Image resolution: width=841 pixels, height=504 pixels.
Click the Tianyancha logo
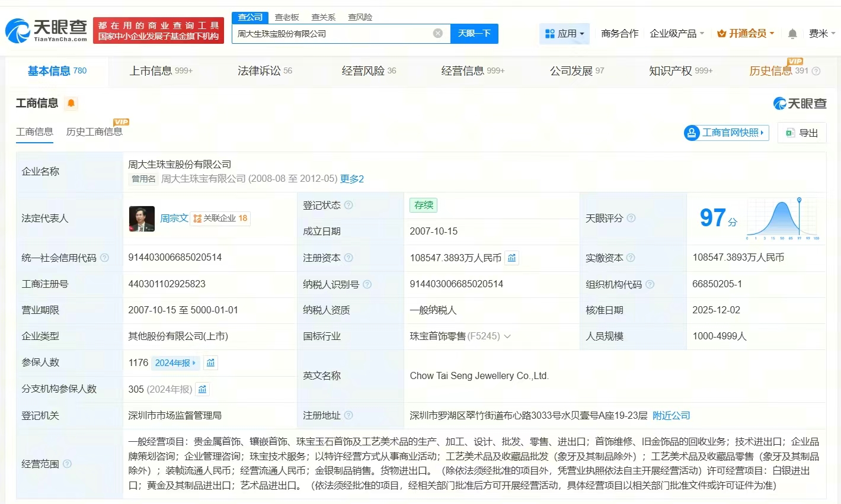(x=46, y=30)
